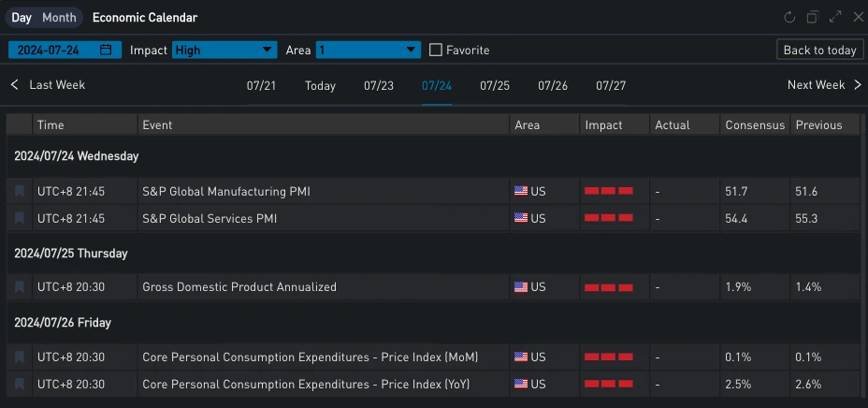Open the Area dropdown

point(368,50)
